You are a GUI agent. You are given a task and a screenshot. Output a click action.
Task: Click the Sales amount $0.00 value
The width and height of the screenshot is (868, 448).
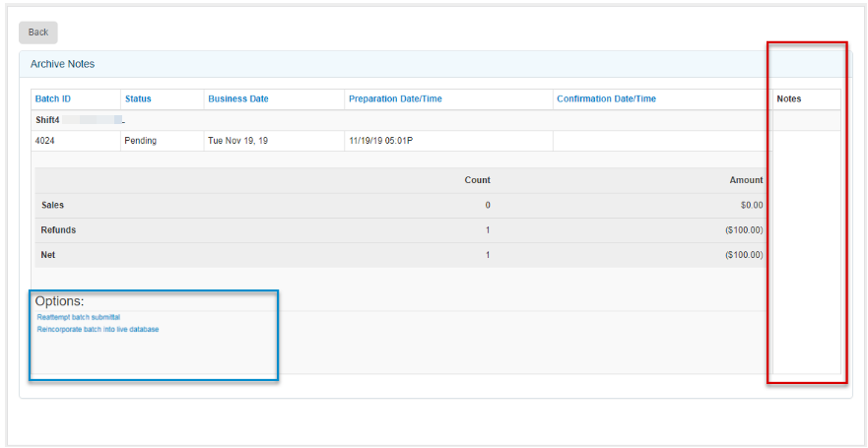[750, 206]
